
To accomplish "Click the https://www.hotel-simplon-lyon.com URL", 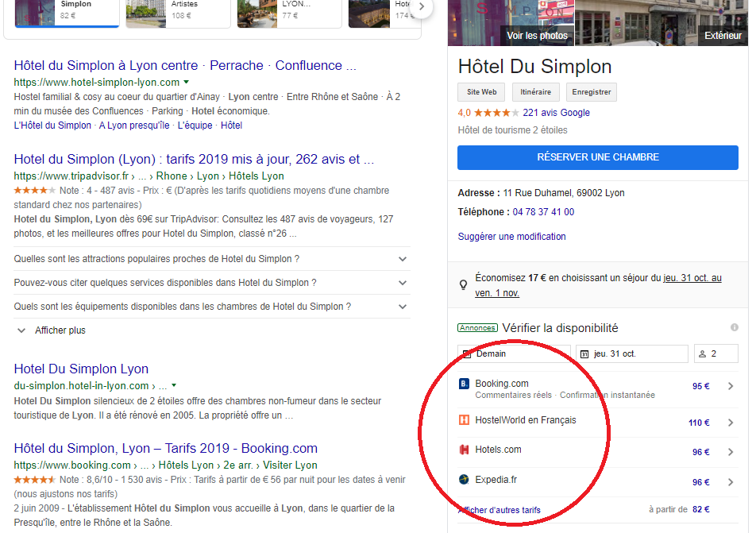I will tap(96, 83).
